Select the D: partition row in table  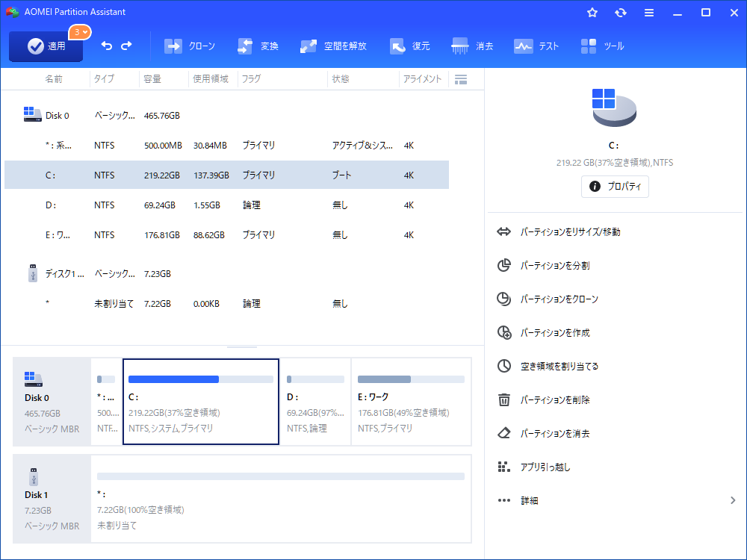224,205
